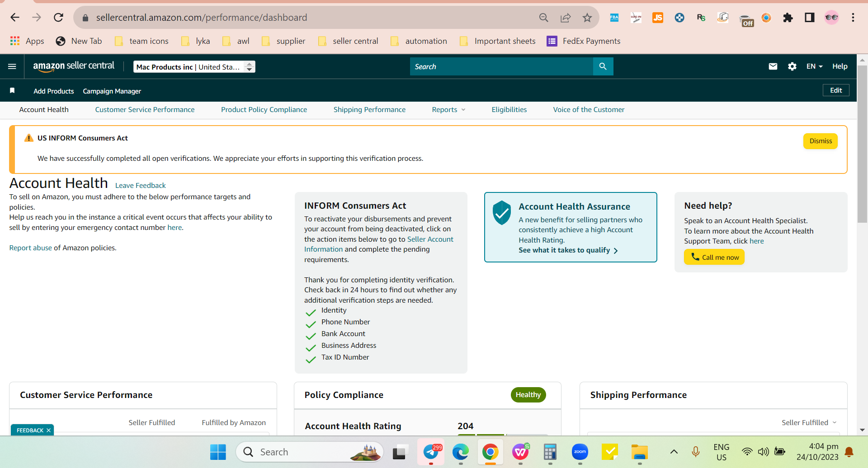Click Edit on the favorites bar
Image resolution: width=868 pixels, height=468 pixels.
[836, 90]
